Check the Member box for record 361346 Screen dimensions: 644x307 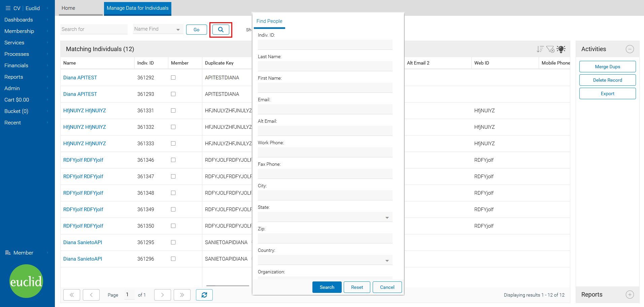point(173,160)
